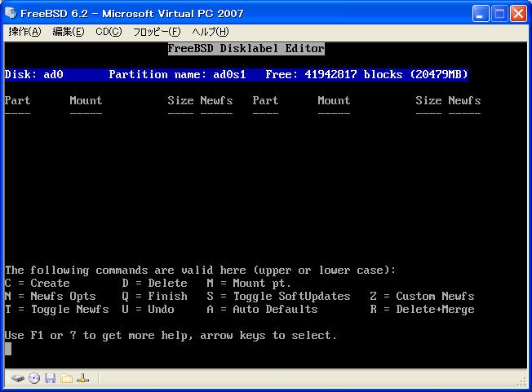This screenshot has height=392, width=532.
Task: Click the FreeBSD Disklabel Editor title
Action: tap(246, 48)
